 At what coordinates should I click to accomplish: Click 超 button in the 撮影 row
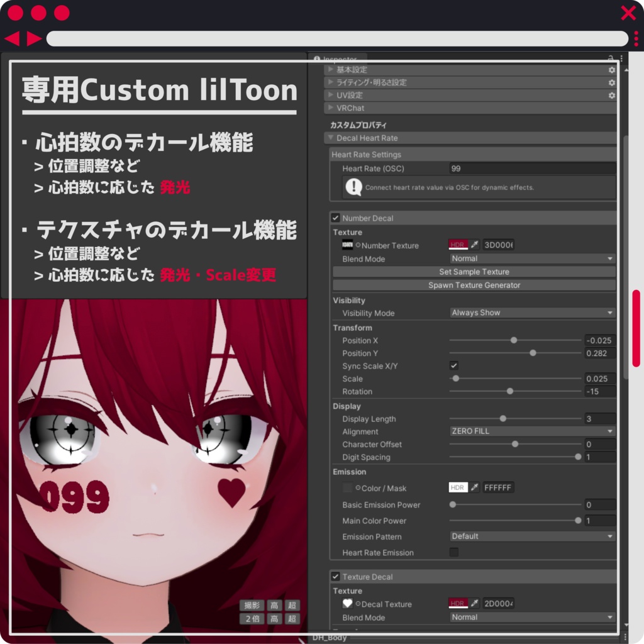[292, 605]
